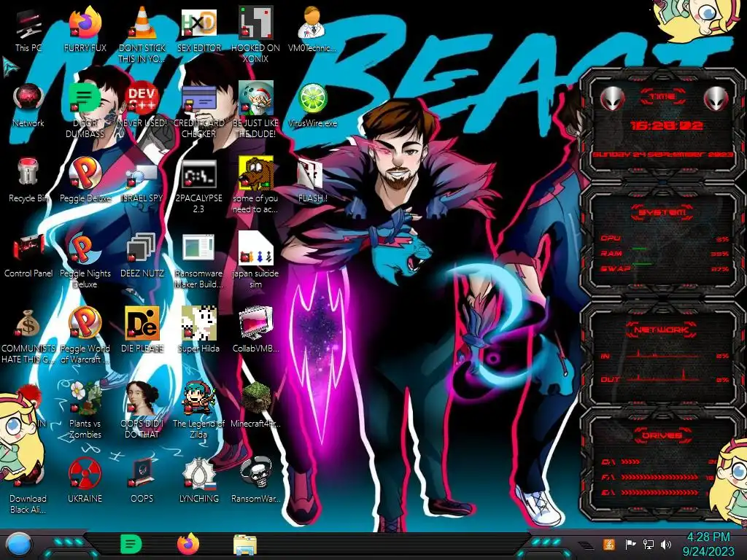Select the VLC cone desktop shortcut

click(x=142, y=34)
